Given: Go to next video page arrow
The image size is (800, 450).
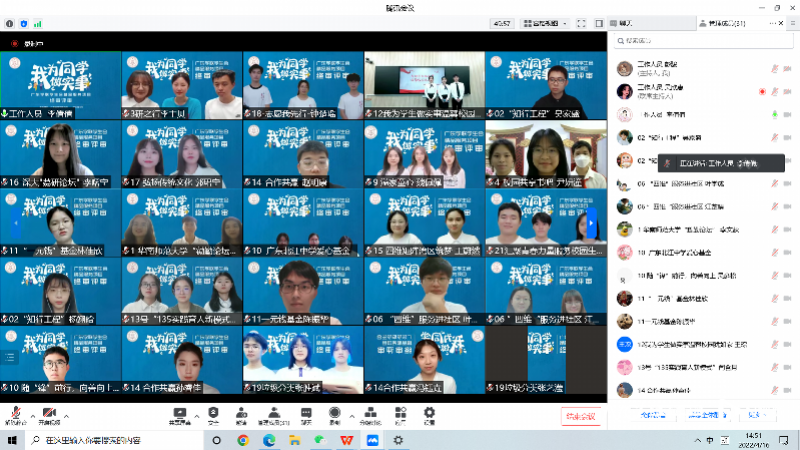Looking at the screenshot, I should (x=593, y=223).
